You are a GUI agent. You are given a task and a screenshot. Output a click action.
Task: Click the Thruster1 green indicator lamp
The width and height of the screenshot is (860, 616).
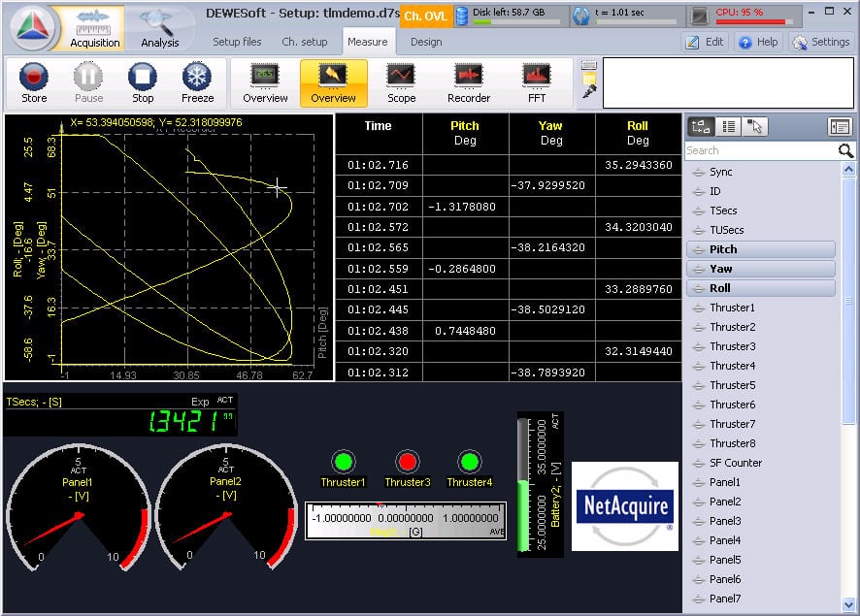click(x=344, y=462)
